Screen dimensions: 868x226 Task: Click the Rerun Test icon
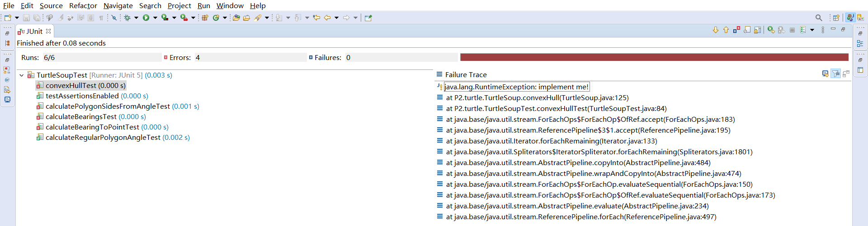(x=771, y=30)
